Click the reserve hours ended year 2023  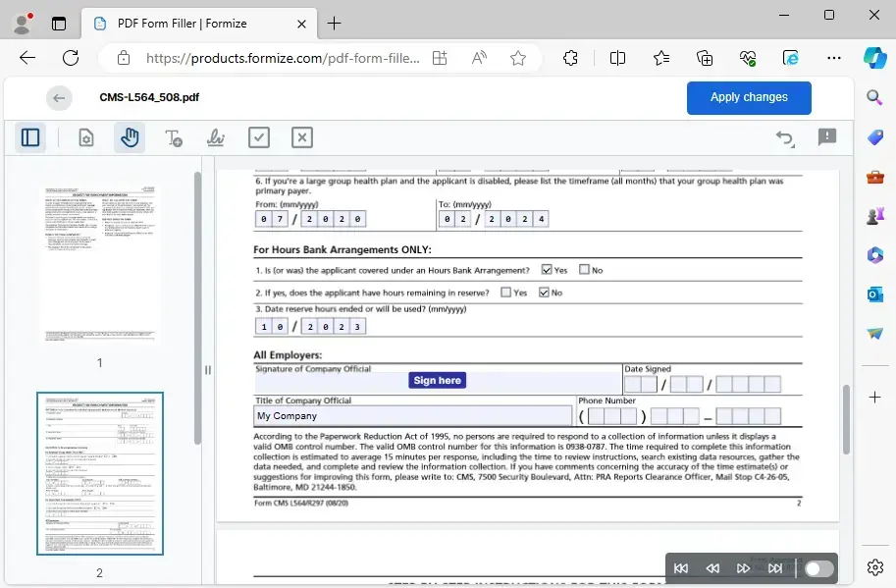333,326
